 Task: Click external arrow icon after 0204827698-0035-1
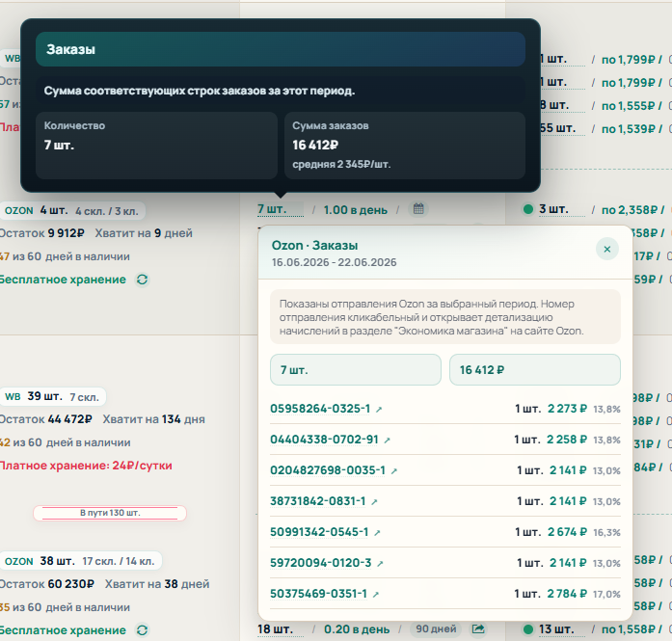click(x=394, y=471)
